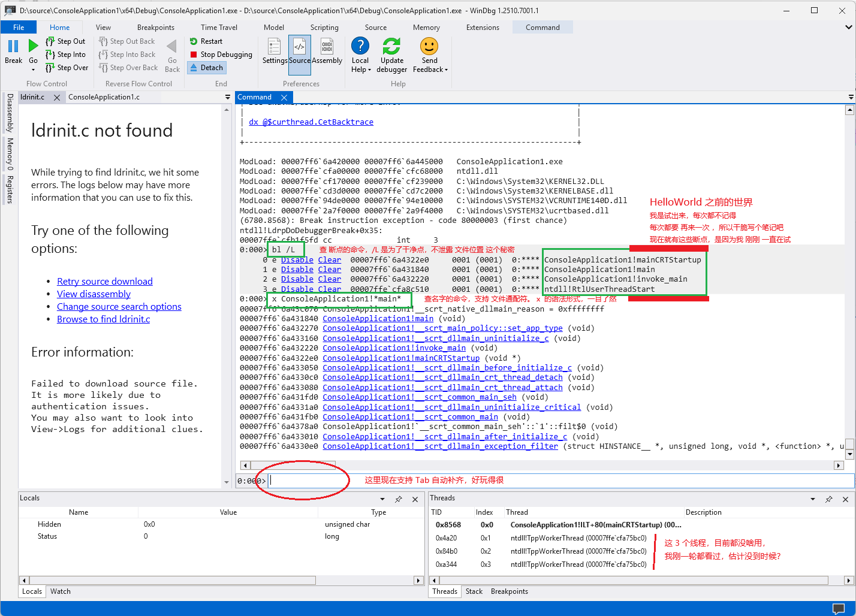Click the Go Back arrow icon

point(172,46)
